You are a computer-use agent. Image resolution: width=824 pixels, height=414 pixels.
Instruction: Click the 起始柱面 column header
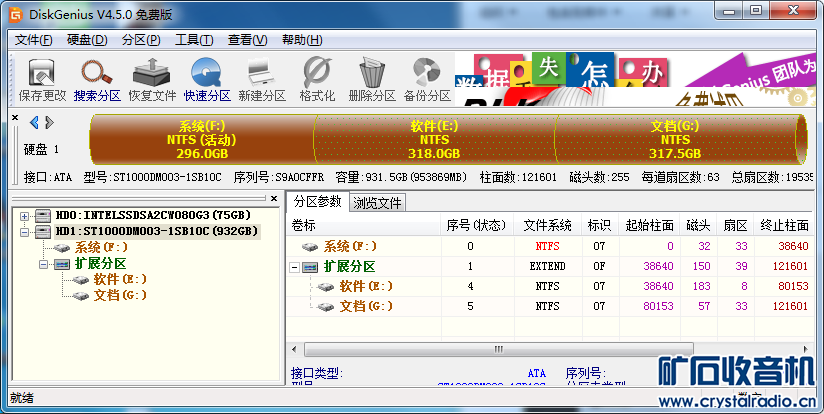649,225
